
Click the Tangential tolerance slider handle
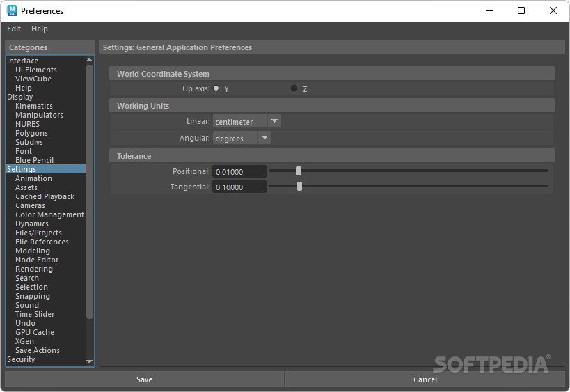(299, 187)
